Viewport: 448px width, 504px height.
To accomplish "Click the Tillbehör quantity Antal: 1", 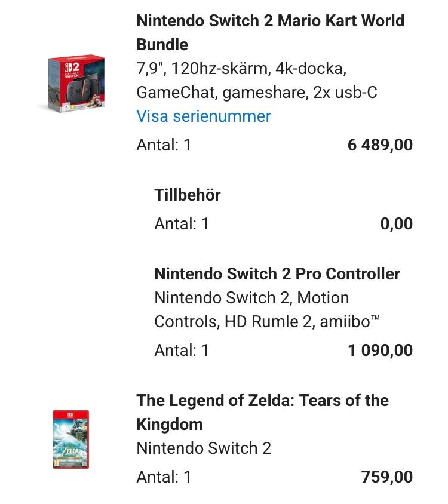I will point(182,224).
